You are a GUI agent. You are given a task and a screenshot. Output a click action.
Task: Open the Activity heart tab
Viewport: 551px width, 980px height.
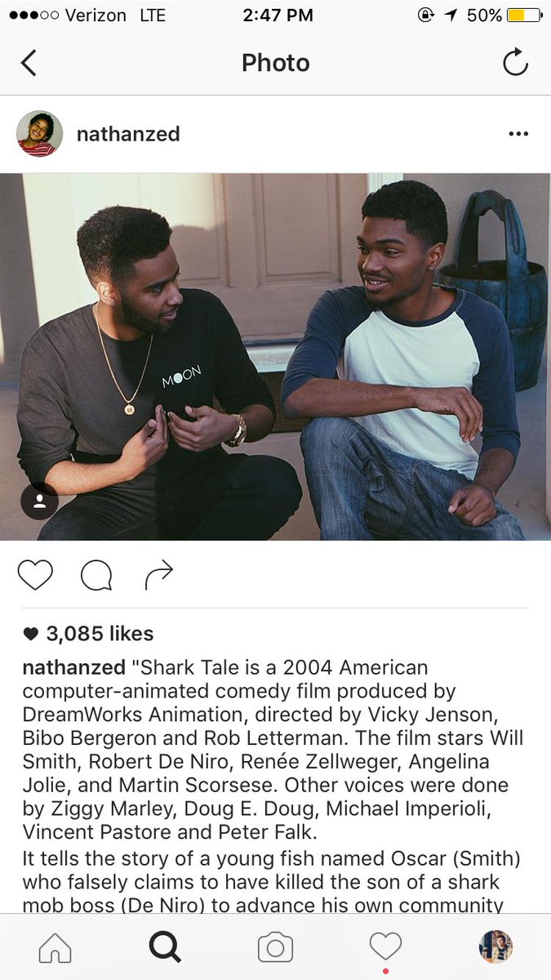[x=385, y=947]
